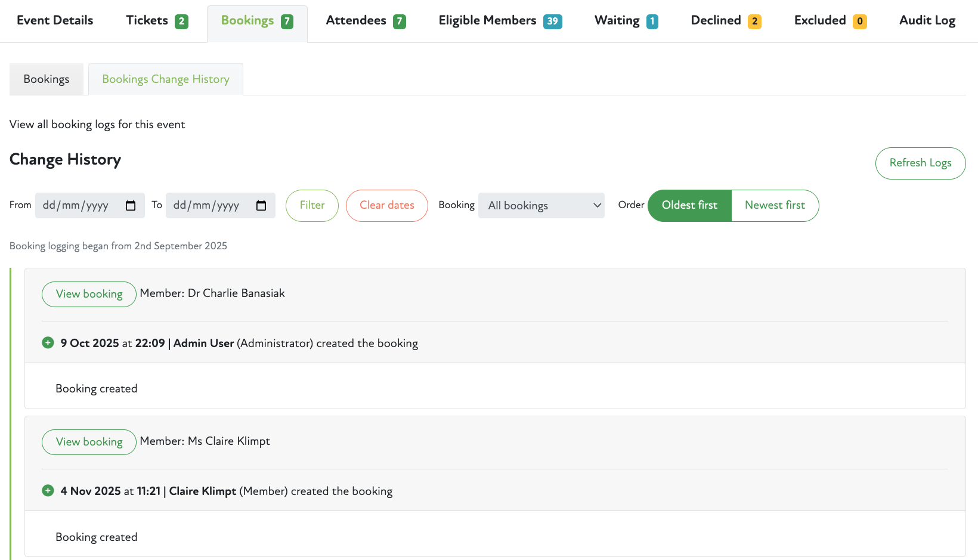
Task: Click the Clear dates button
Action: pos(386,205)
